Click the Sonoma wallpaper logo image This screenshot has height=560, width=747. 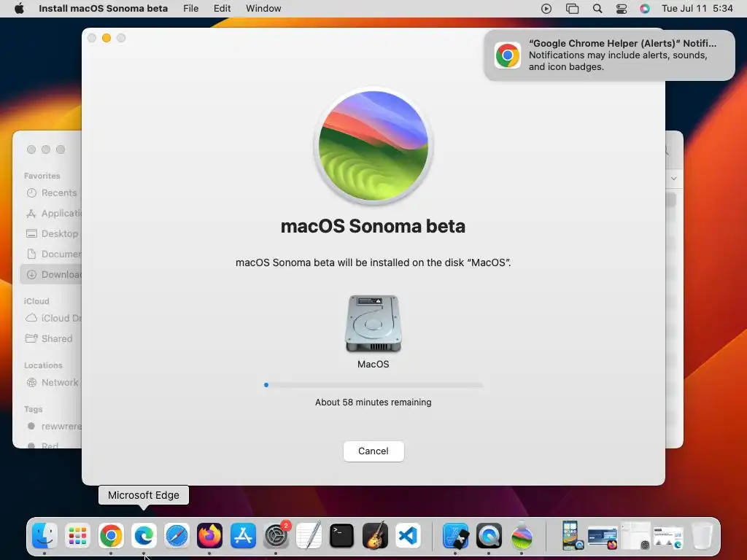(x=373, y=146)
